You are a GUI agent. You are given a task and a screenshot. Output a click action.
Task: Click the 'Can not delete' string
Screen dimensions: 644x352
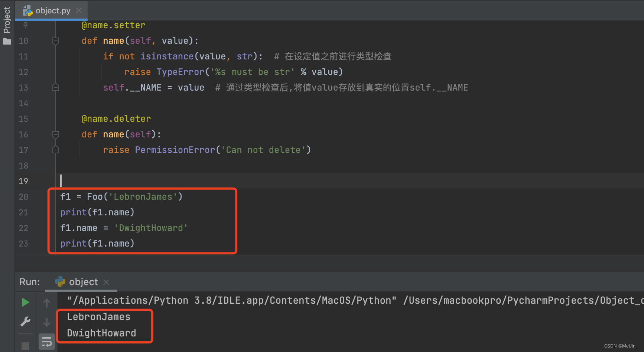(x=263, y=150)
